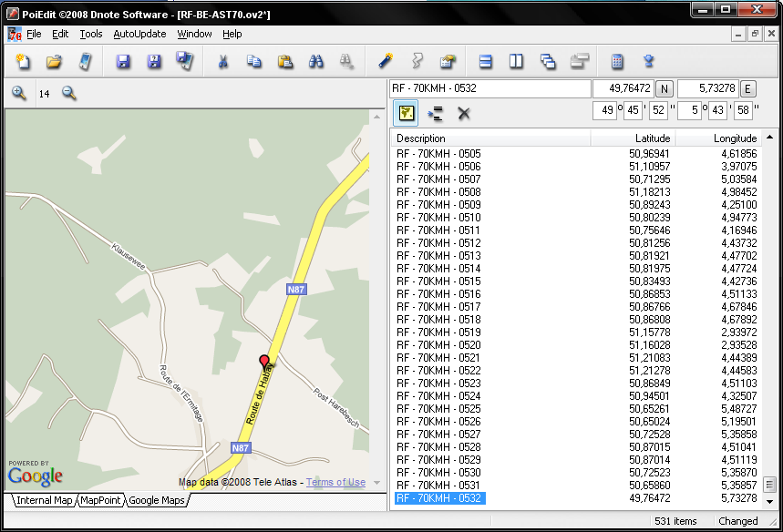The height and width of the screenshot is (532, 783).
Task: Open the Terms of Use link
Action: pos(335,483)
